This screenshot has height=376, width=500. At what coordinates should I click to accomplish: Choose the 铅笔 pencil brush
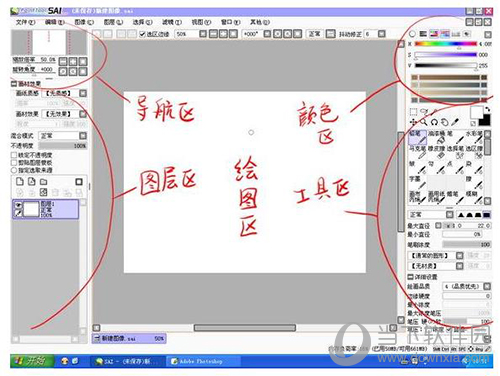tap(417, 137)
